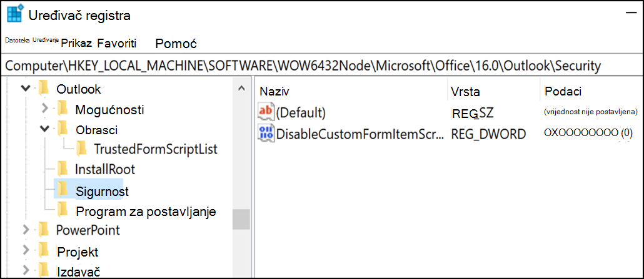
Task: Click the Outlook folder icon
Action: point(43,88)
